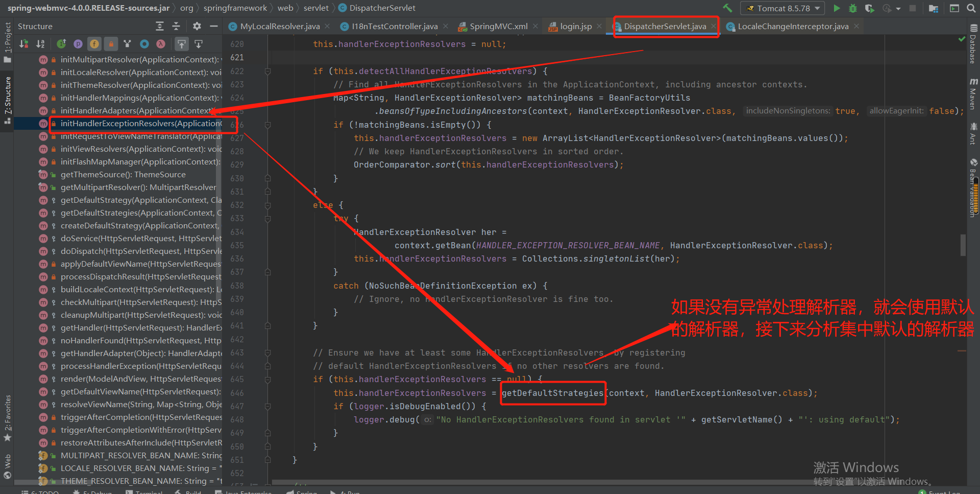Toggle Autoscroll to Source in Structure
Image resolution: width=980 pixels, height=494 pixels.
[182, 44]
